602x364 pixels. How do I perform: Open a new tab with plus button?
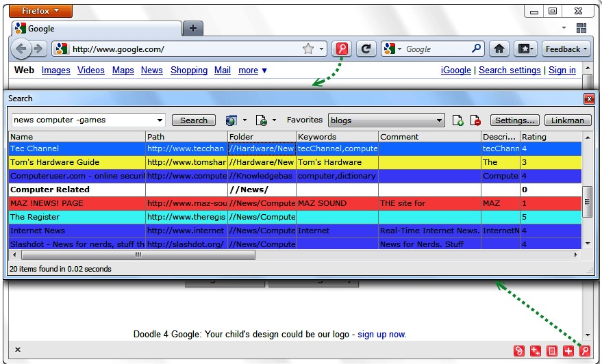tap(192, 28)
